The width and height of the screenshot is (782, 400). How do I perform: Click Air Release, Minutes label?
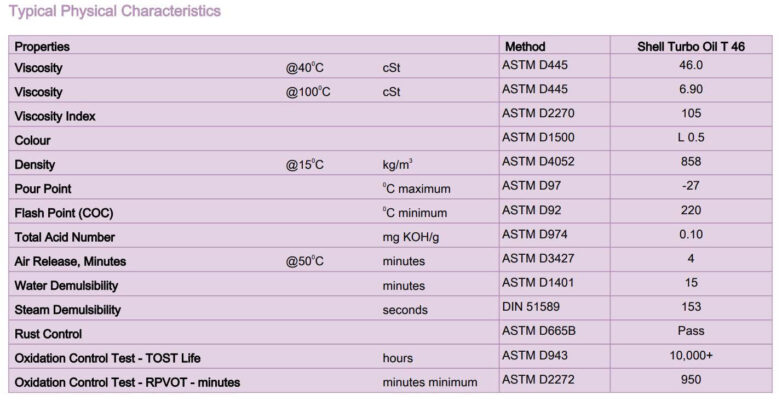(70, 261)
